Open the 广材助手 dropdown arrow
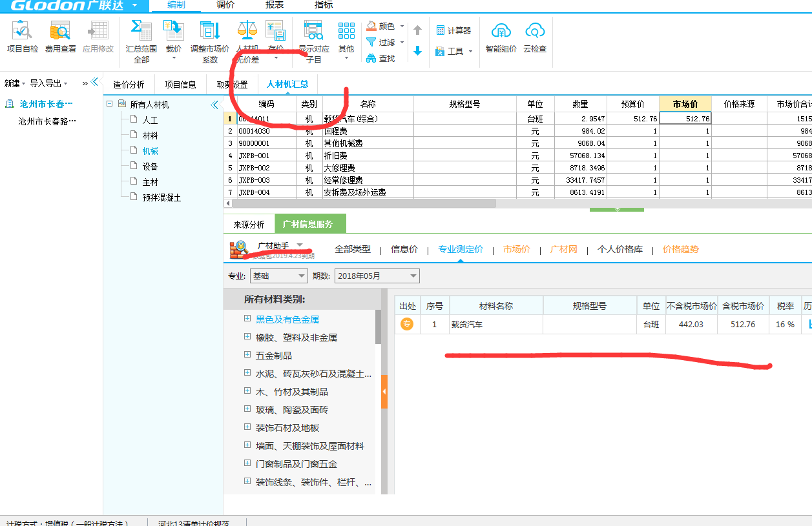 300,245
